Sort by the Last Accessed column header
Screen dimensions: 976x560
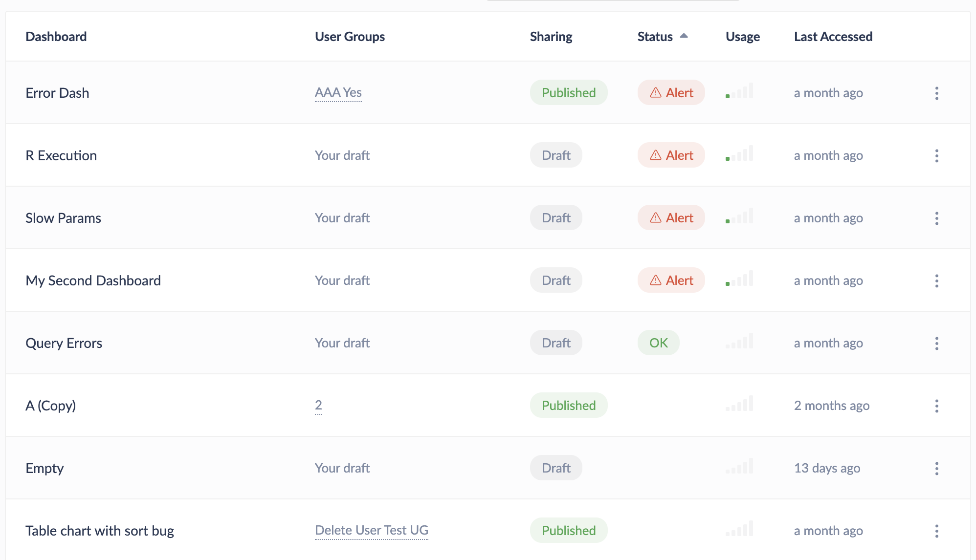click(833, 37)
